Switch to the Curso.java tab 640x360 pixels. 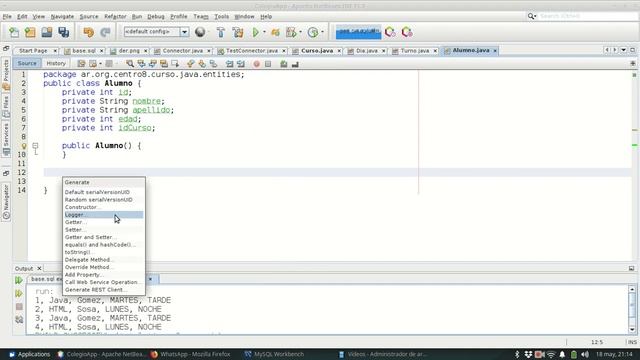pos(317,51)
